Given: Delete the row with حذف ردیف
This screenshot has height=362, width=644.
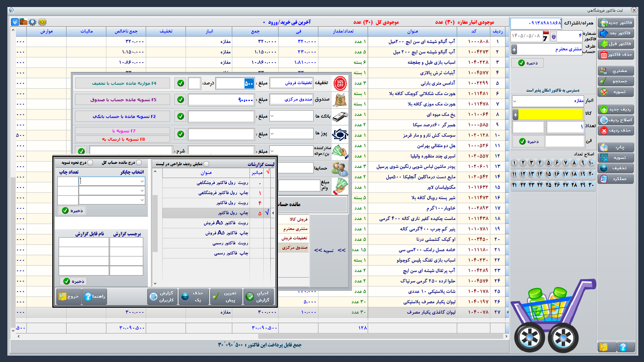Looking at the screenshot, I should click(x=616, y=130).
